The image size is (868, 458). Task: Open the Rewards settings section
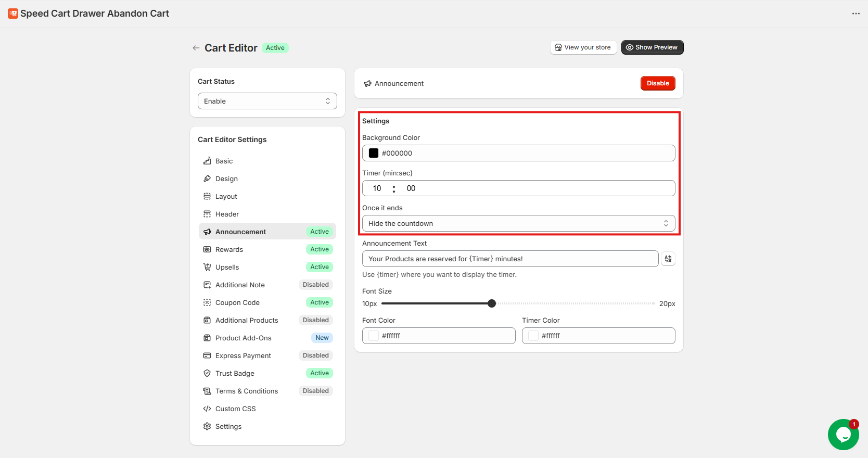[x=229, y=249]
